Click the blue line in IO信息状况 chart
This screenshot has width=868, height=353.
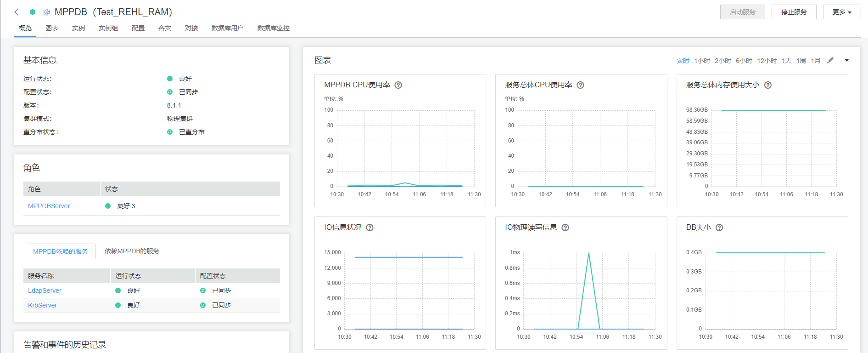point(409,257)
